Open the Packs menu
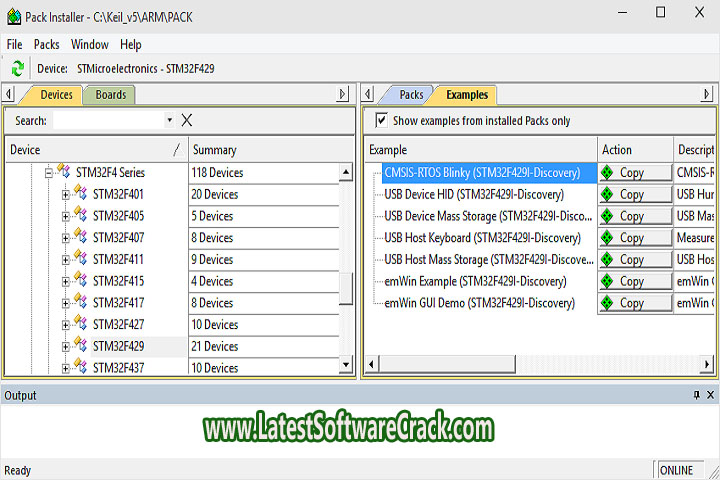The width and height of the screenshot is (720, 480). (x=46, y=44)
